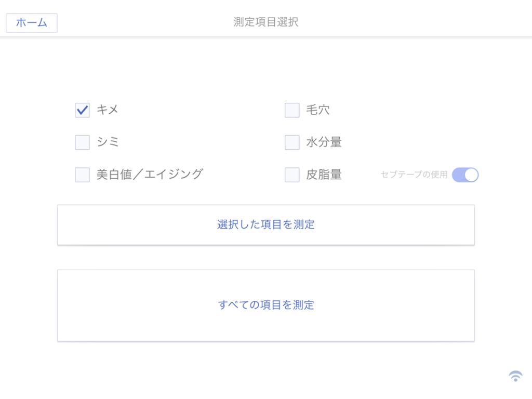Click the 測定項目選択 page title
Viewport: 532px width, 399px height.
(x=266, y=22)
